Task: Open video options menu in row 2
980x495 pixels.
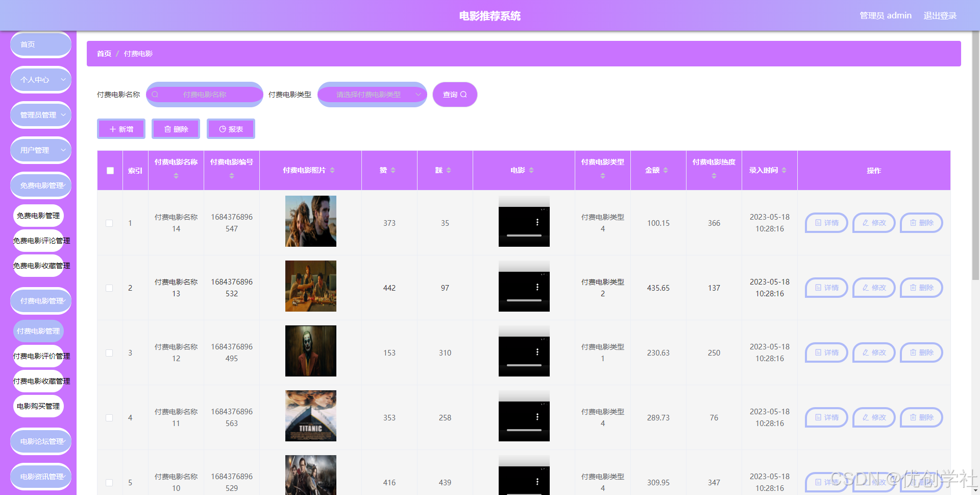Action: [537, 287]
